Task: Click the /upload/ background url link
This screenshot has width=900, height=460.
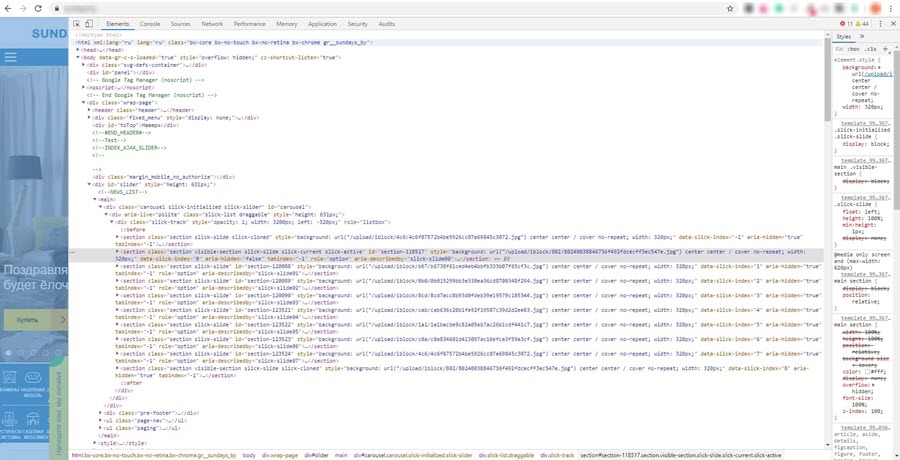Action: pos(878,74)
